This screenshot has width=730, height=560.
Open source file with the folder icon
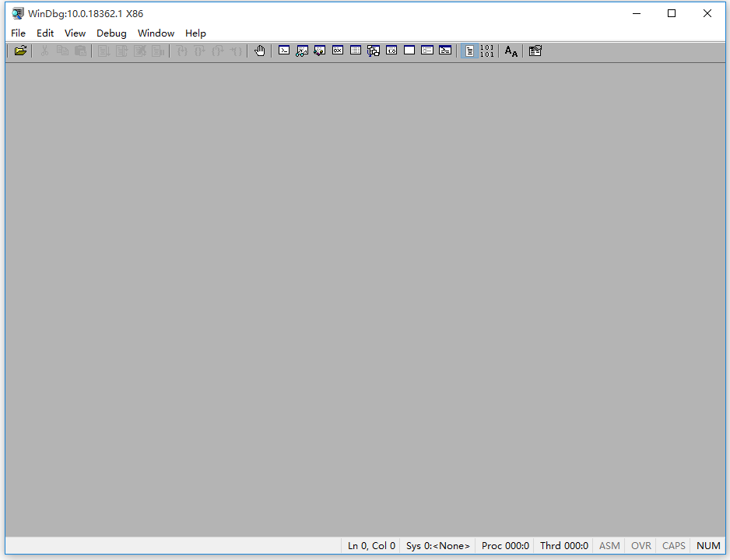(x=20, y=51)
